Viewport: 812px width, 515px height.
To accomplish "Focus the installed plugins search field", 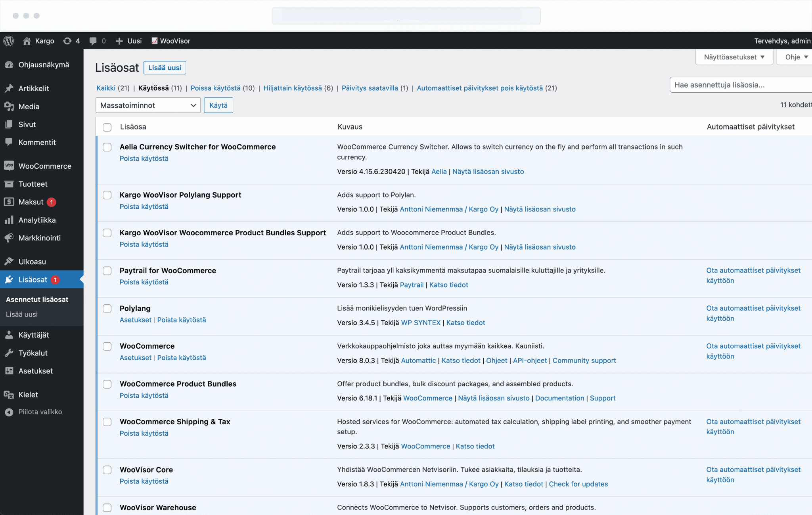I will coord(741,85).
